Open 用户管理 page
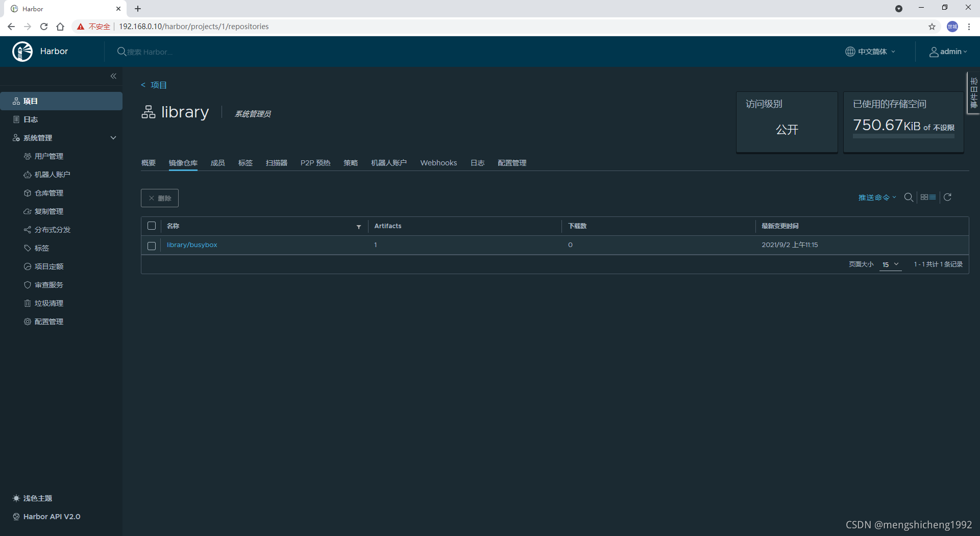980x536 pixels. click(49, 156)
